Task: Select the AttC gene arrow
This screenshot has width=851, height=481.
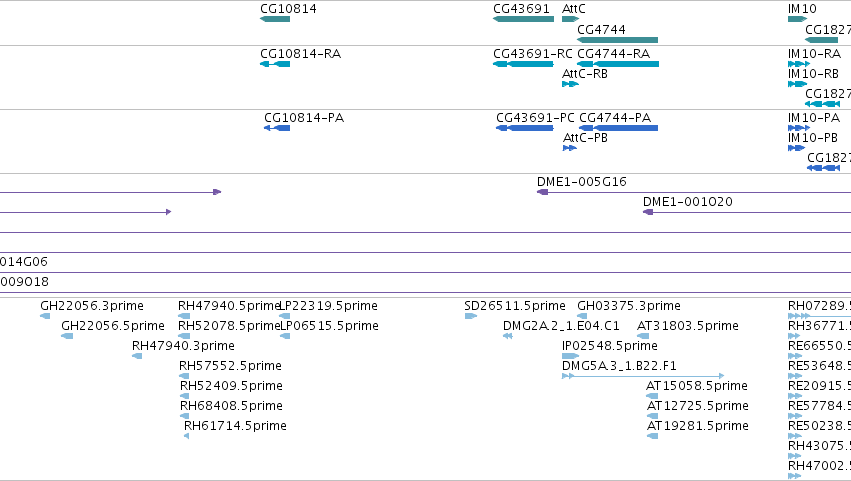Action: point(570,19)
